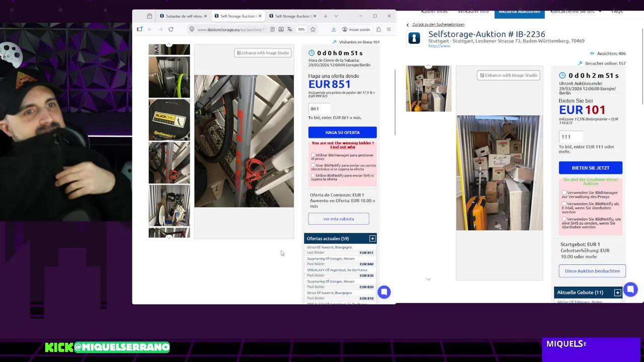The image size is (644, 362).
Task: Toggle reader view icon in address bar
Action: 272,30
